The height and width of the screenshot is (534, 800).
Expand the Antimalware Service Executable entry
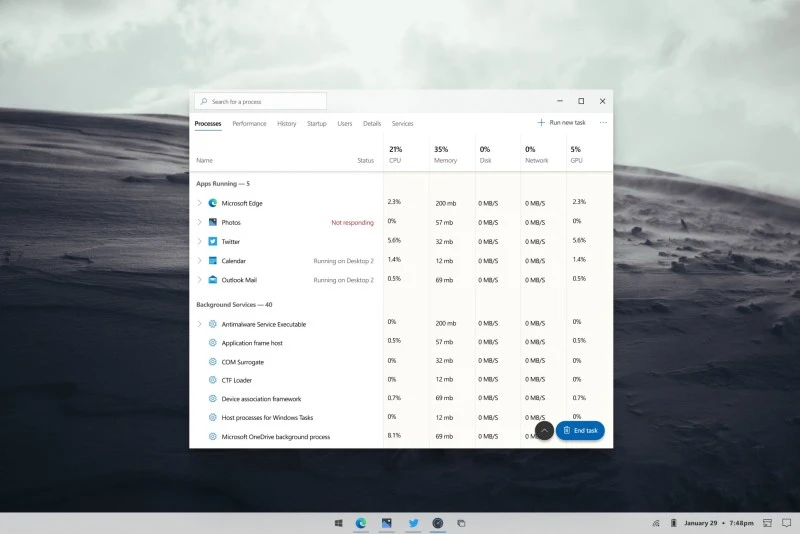pos(200,324)
